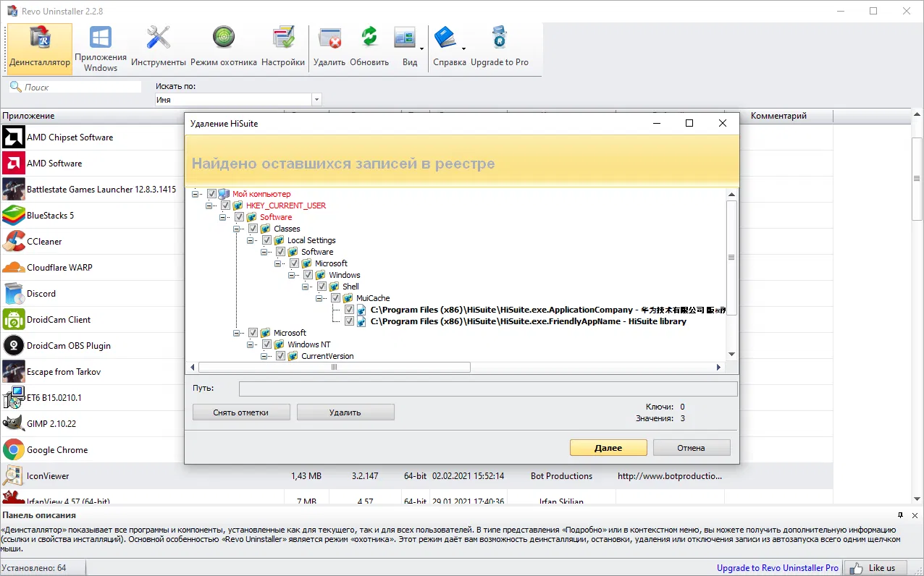Activate Режим охотника target icon
Viewport: 924px width, 576px height.
click(x=224, y=37)
